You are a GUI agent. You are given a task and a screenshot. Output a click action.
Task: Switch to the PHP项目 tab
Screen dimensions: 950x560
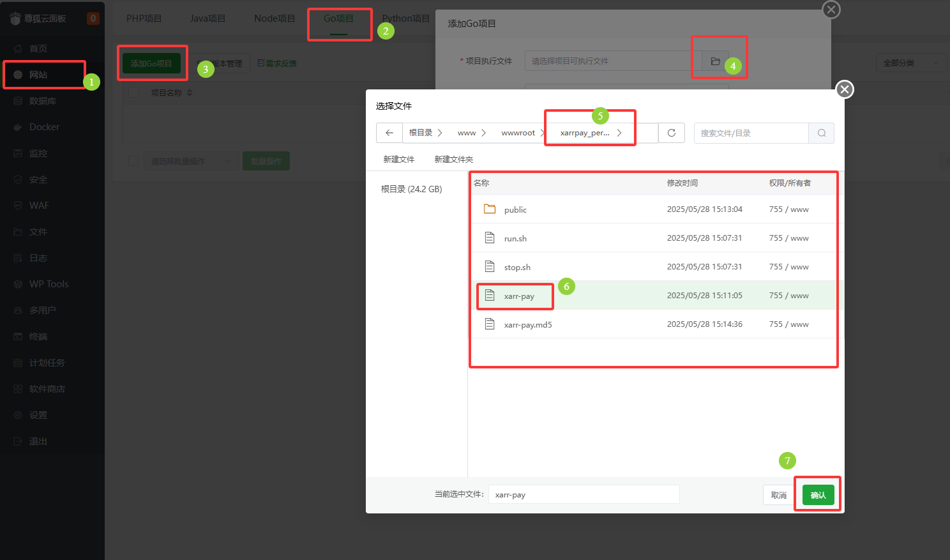click(x=144, y=19)
